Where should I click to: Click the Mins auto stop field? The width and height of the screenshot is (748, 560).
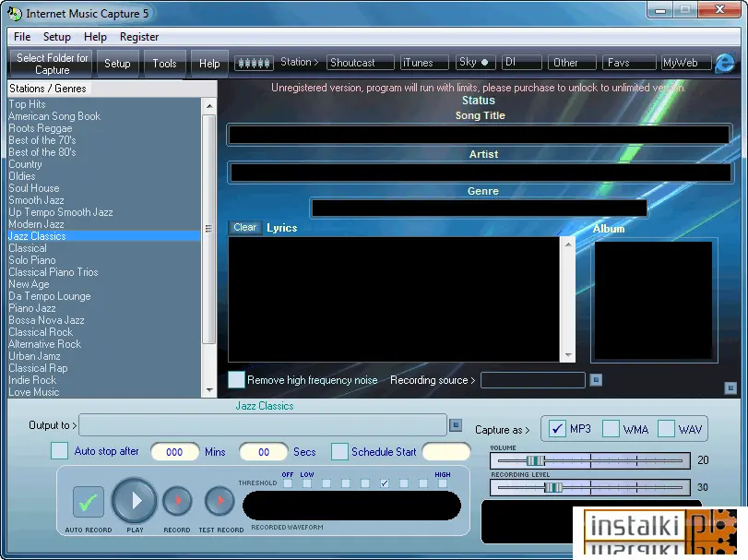pos(174,452)
